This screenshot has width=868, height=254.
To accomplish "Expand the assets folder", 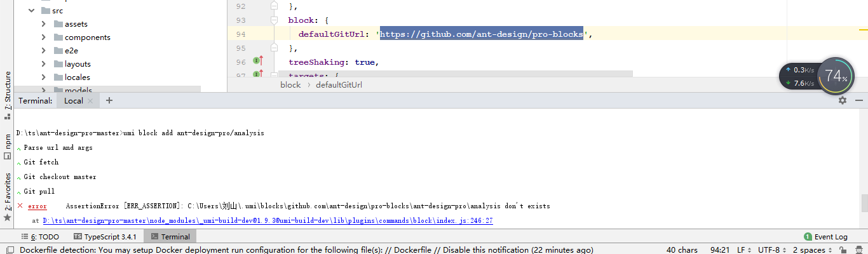I will pos(43,24).
